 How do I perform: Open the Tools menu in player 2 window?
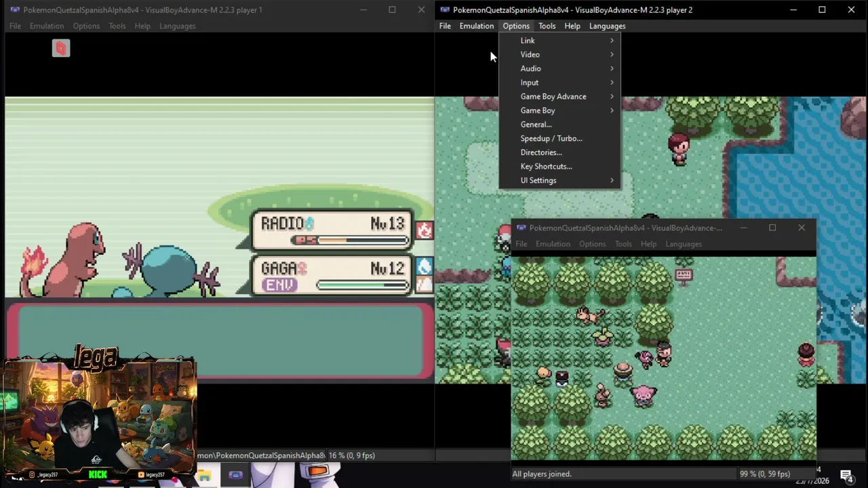click(547, 26)
